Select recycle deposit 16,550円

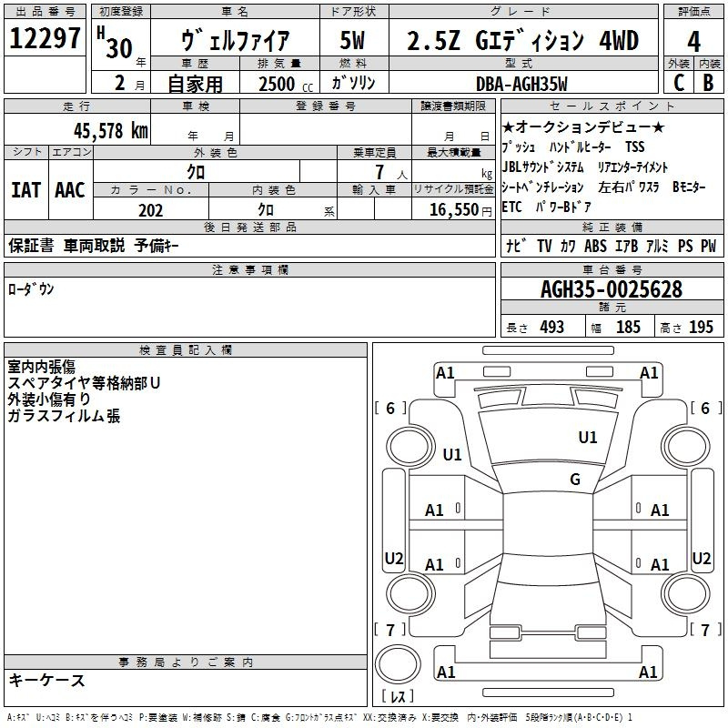click(x=460, y=210)
